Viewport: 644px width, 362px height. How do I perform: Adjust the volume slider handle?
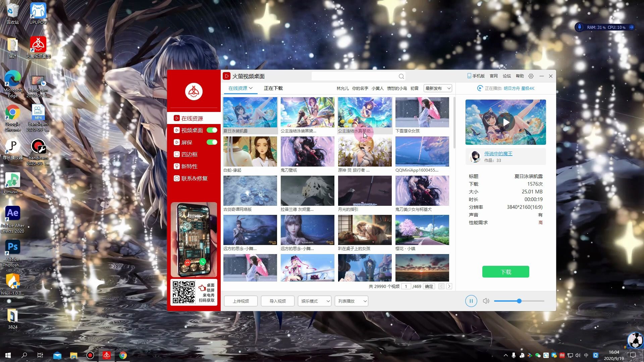pyautogui.click(x=519, y=301)
